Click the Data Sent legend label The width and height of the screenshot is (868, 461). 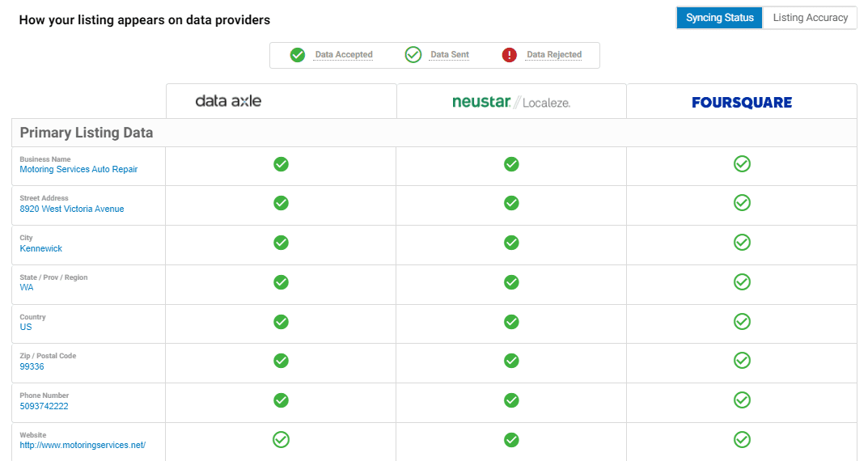[x=450, y=55]
